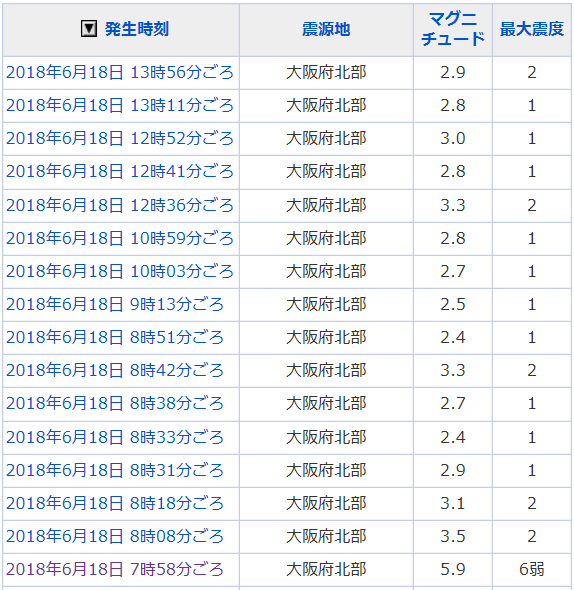Screen dimensions: 574x590
Task: Click magnitude 3.3 in the 12時36分 row
Action: [453, 205]
